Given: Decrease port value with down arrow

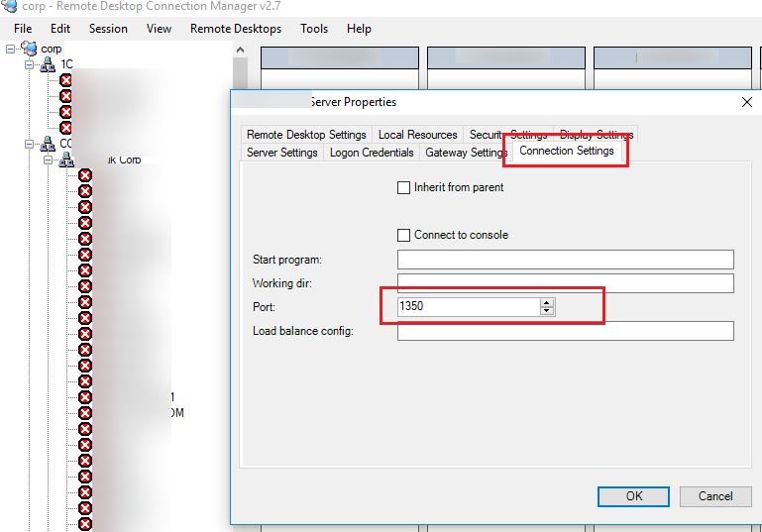Looking at the screenshot, I should (x=547, y=311).
